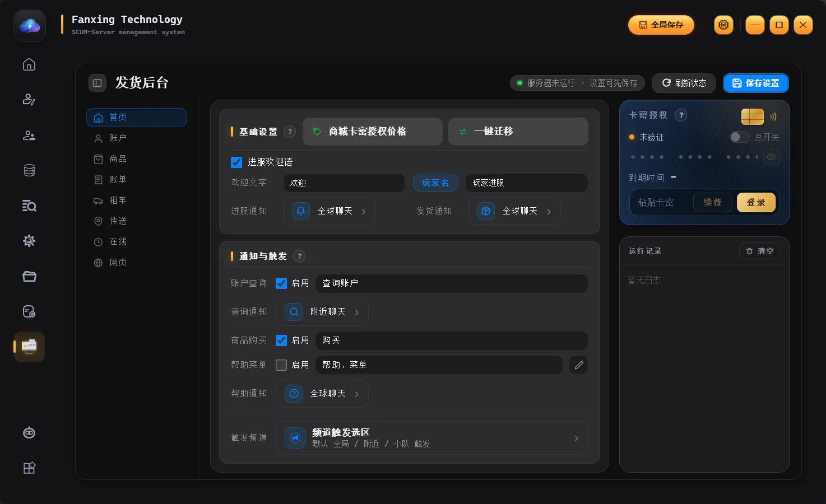826x504 pixels.
Task: Click the 粘贴卡密 input field
Action: pos(661,203)
